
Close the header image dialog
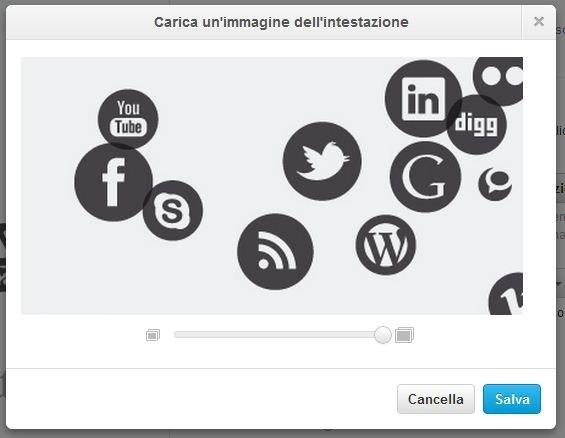tap(539, 22)
